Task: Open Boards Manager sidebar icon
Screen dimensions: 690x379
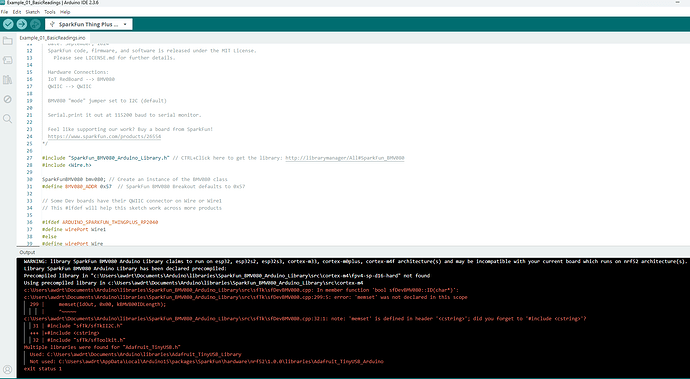Action: click(x=7, y=60)
